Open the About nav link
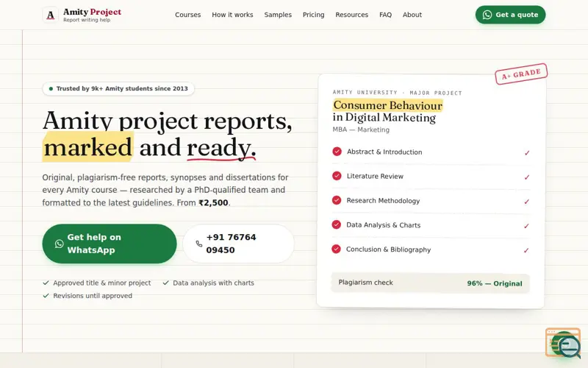The height and width of the screenshot is (368, 588). 412,15
